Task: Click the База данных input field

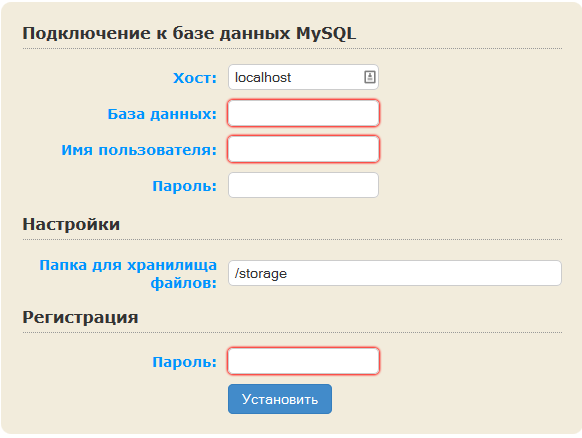Action: click(303, 113)
